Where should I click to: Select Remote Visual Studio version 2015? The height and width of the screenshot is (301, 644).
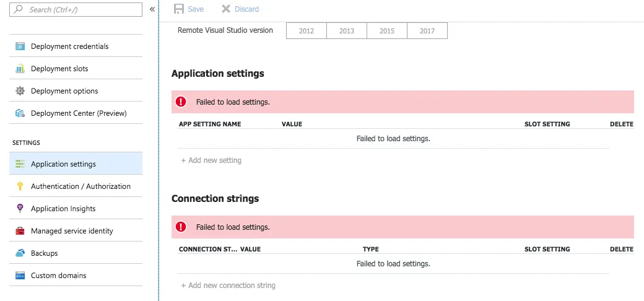pos(387,31)
